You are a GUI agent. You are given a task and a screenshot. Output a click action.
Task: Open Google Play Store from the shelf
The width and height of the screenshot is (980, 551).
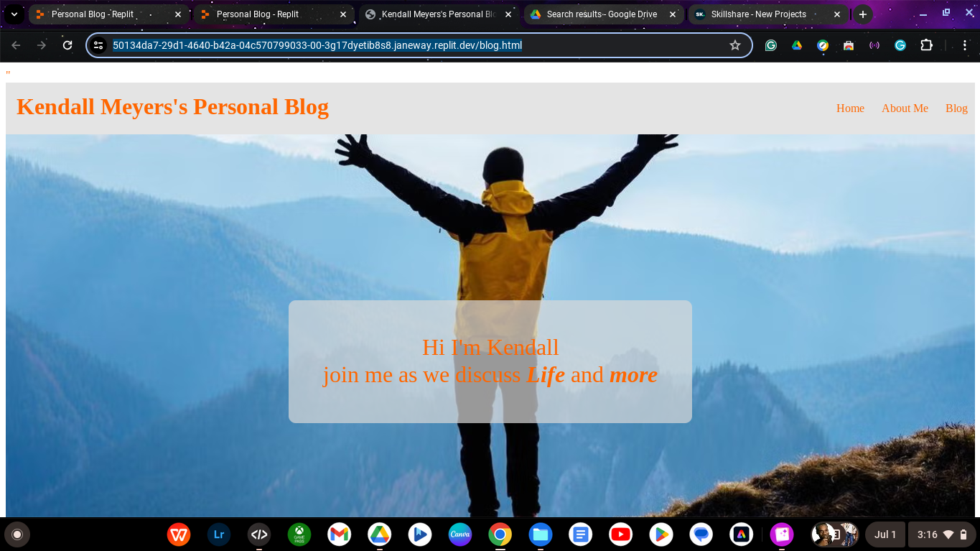[661, 534]
